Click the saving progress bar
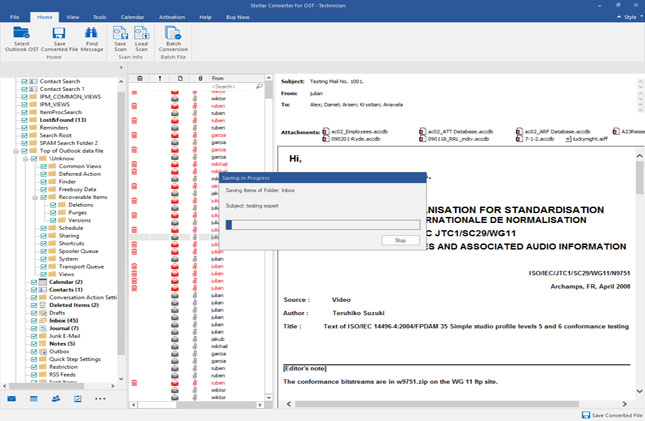Image resolution: width=645 pixels, height=421 pixels. 323,225
